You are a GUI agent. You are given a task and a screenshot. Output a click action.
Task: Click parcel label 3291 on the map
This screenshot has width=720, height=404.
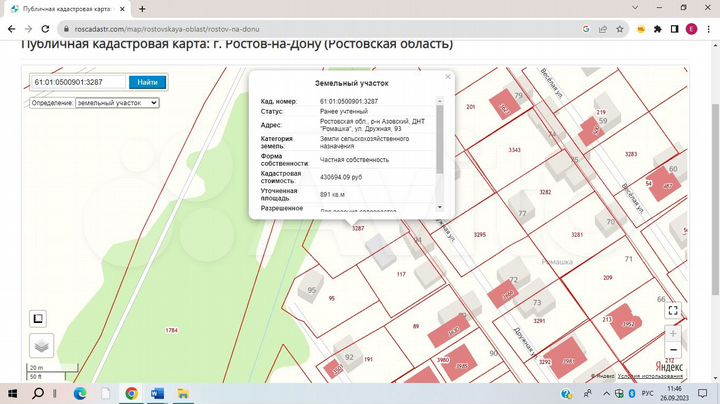coord(539,321)
